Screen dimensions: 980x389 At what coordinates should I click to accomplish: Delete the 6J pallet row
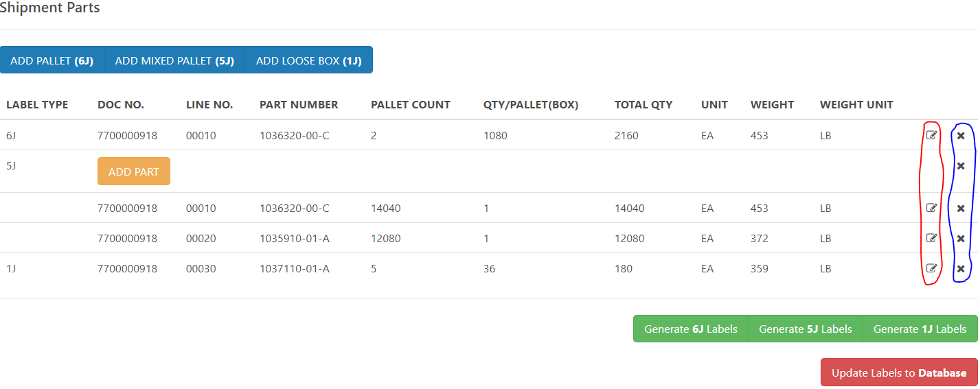point(961,136)
